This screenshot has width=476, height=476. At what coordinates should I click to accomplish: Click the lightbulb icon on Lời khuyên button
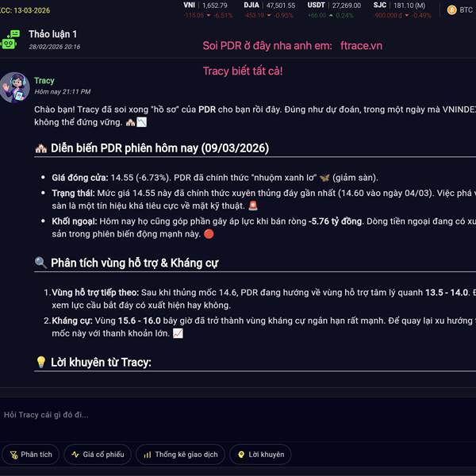point(241,455)
